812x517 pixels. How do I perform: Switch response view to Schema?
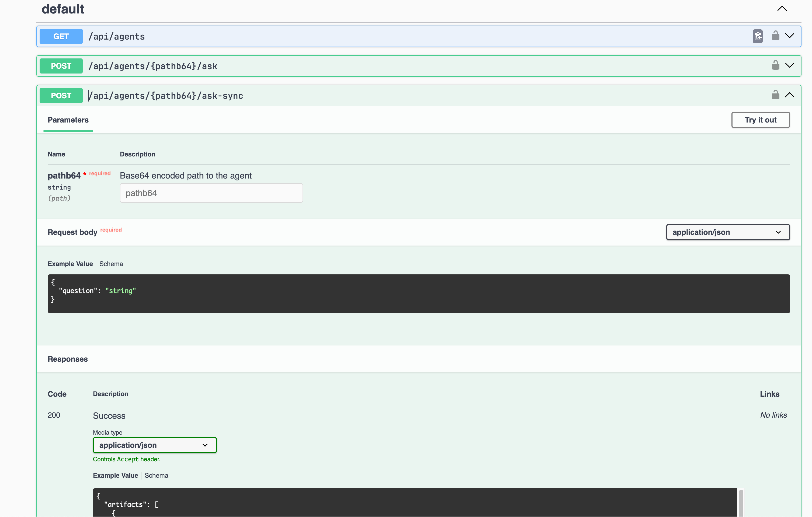[156, 476]
